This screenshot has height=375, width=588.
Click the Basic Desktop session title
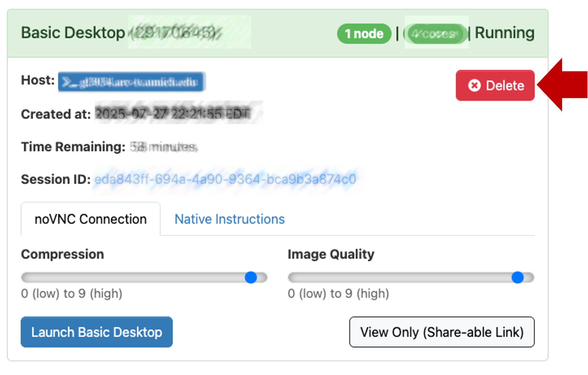click(x=73, y=33)
